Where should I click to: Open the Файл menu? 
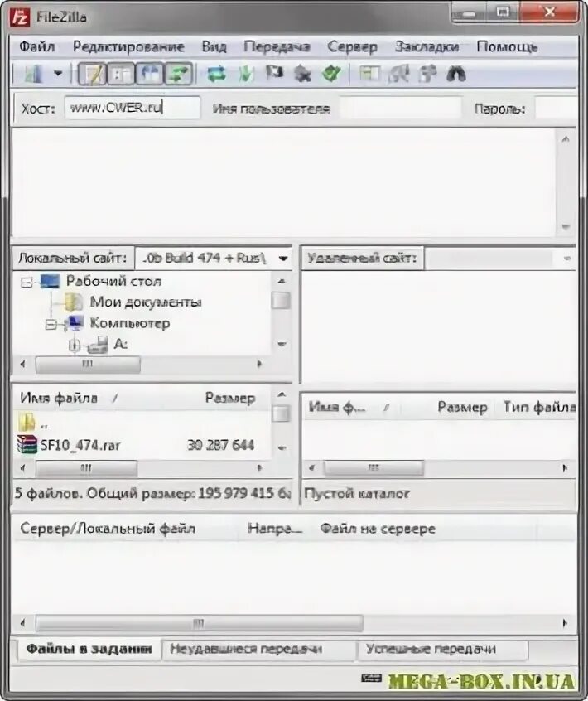[37, 46]
